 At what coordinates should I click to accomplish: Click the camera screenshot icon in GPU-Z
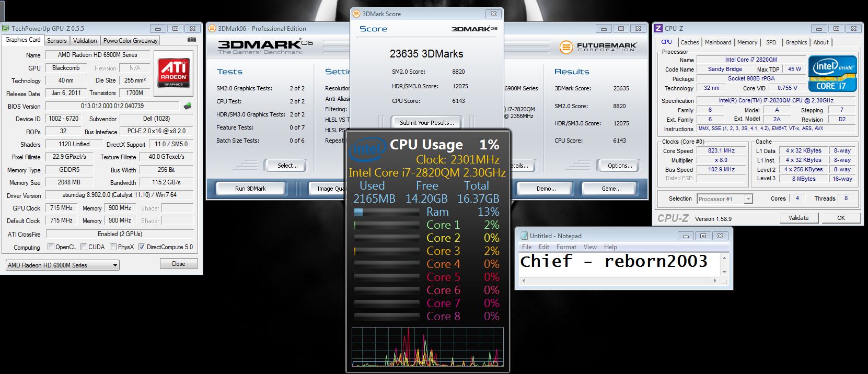click(192, 40)
